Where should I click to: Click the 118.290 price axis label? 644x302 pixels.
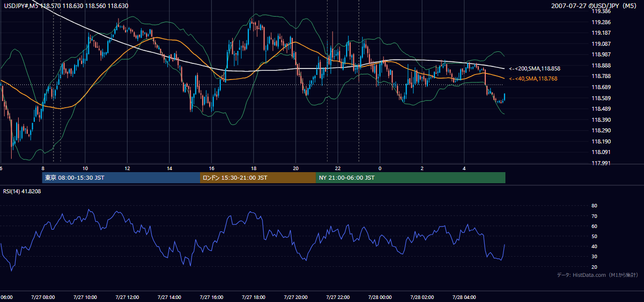(601, 130)
